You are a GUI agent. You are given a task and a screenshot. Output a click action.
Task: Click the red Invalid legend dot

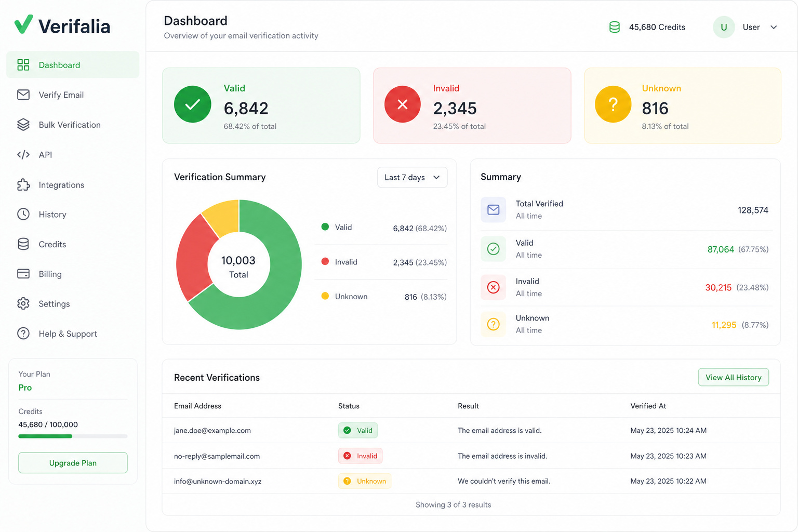click(x=325, y=261)
